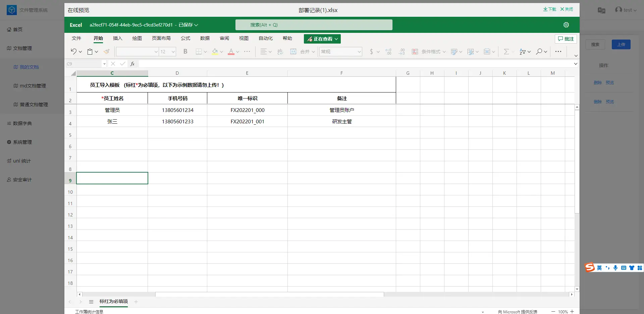The width and height of the screenshot is (644, 314).
Task: Click the fx insert function icon
Action: (x=132, y=64)
